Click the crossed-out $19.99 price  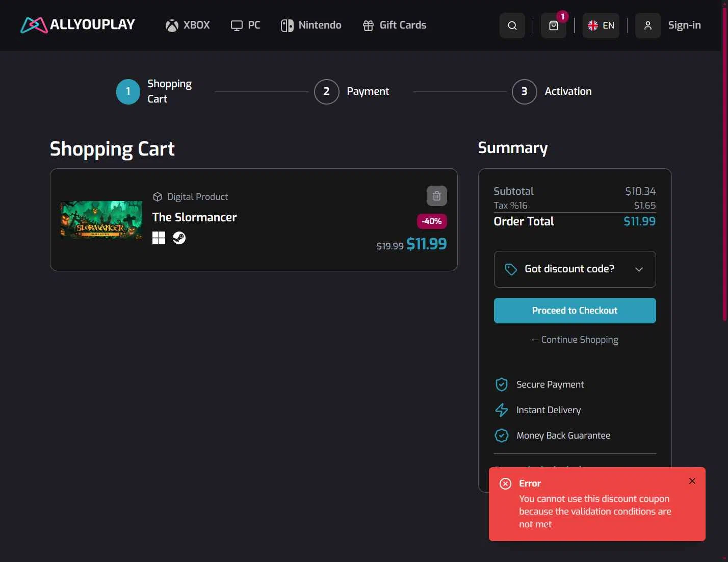pyautogui.click(x=390, y=246)
